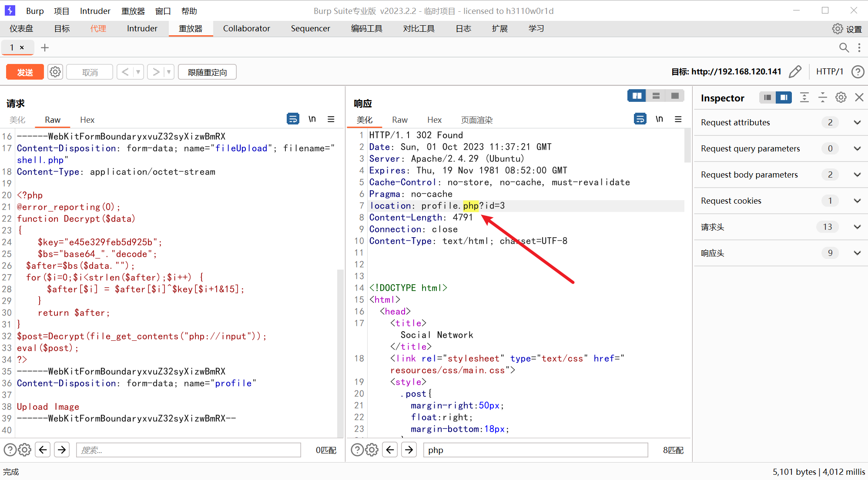
Task: Click the HTTP/1 protocol label
Action: pos(829,72)
